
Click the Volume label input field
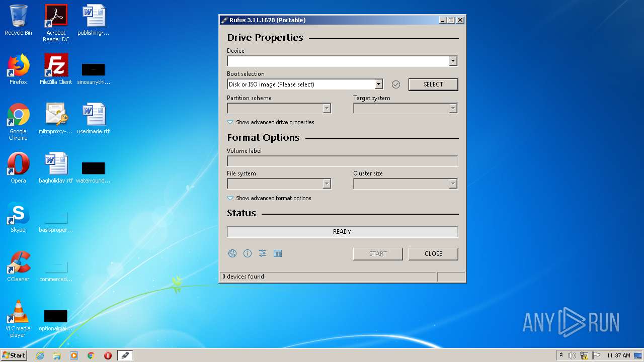pos(342,161)
